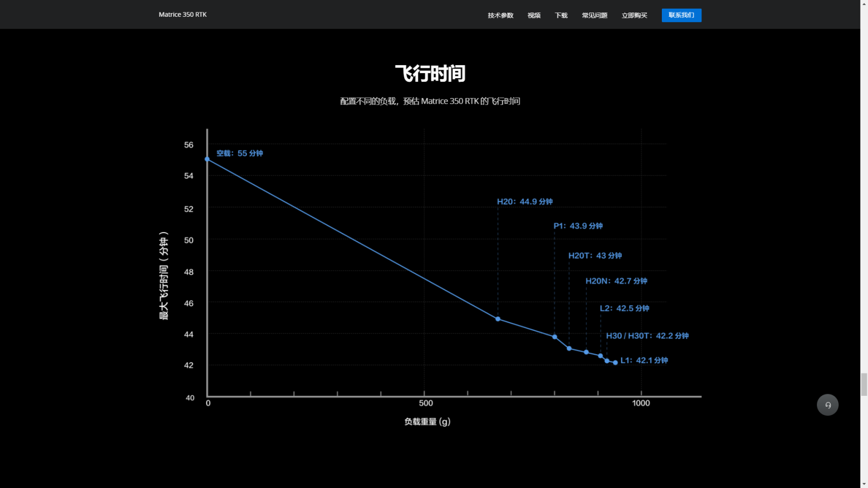Click the label "H30 / H30T: 42.2 分钟"
Screen dimensions: 868x488
647,336
